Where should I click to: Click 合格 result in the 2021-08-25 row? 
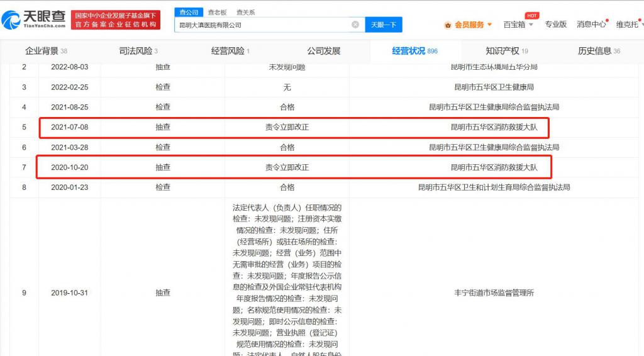[287, 107]
